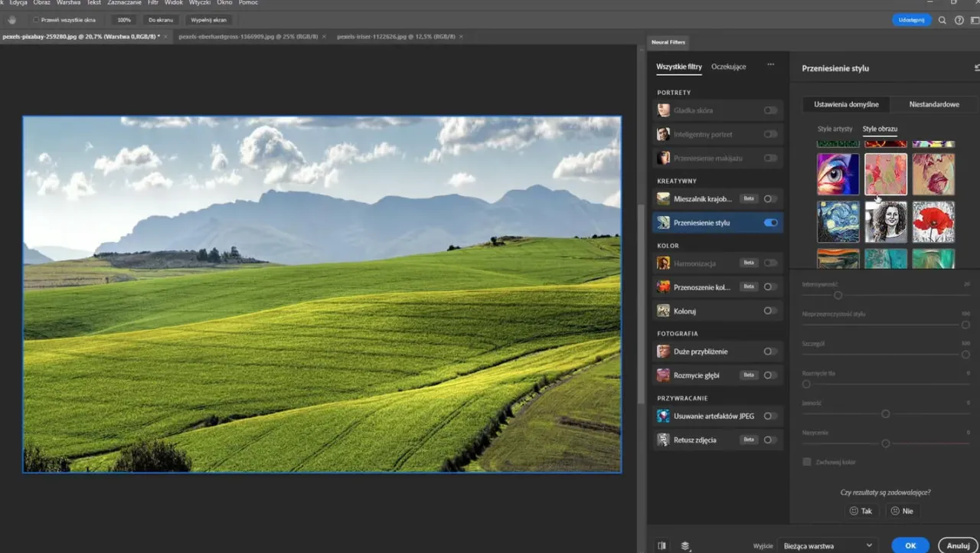
Task: Switch to the Style artysty tab
Action: click(835, 129)
